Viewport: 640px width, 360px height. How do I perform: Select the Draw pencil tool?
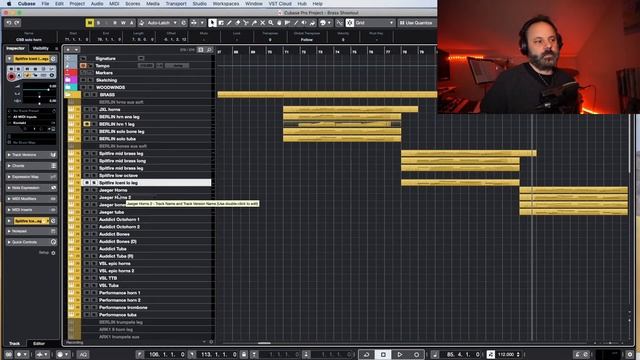coord(229,23)
